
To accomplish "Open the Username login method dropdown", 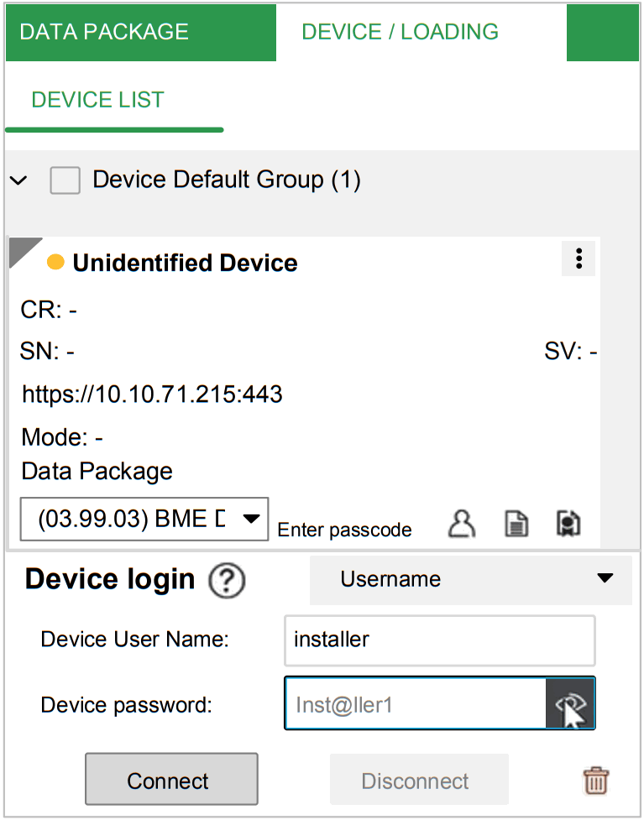I will tap(470, 579).
